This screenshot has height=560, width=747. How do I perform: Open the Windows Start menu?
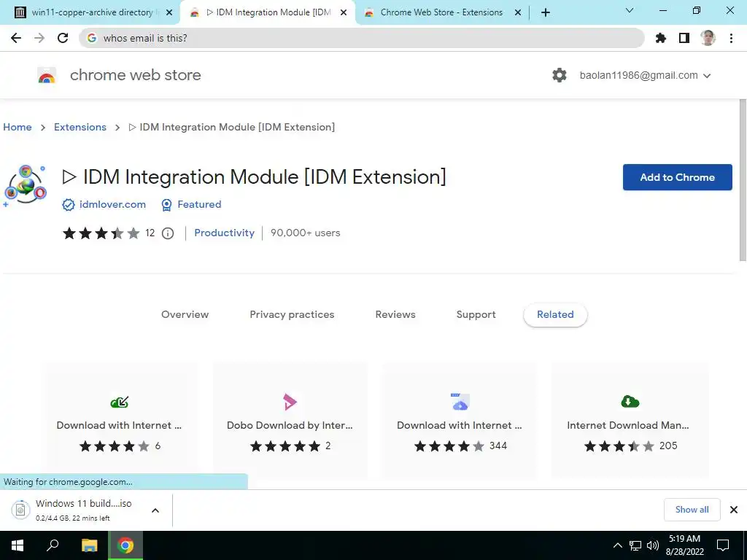(x=18, y=545)
